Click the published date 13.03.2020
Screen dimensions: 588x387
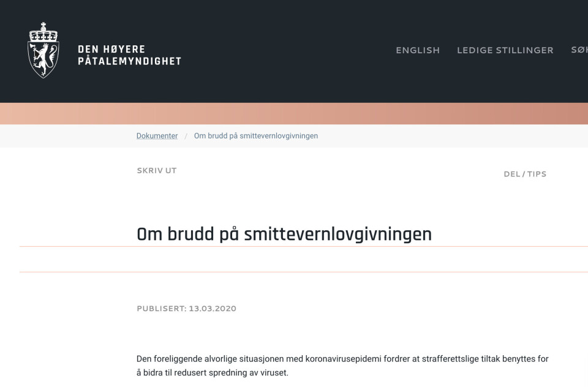click(x=213, y=309)
